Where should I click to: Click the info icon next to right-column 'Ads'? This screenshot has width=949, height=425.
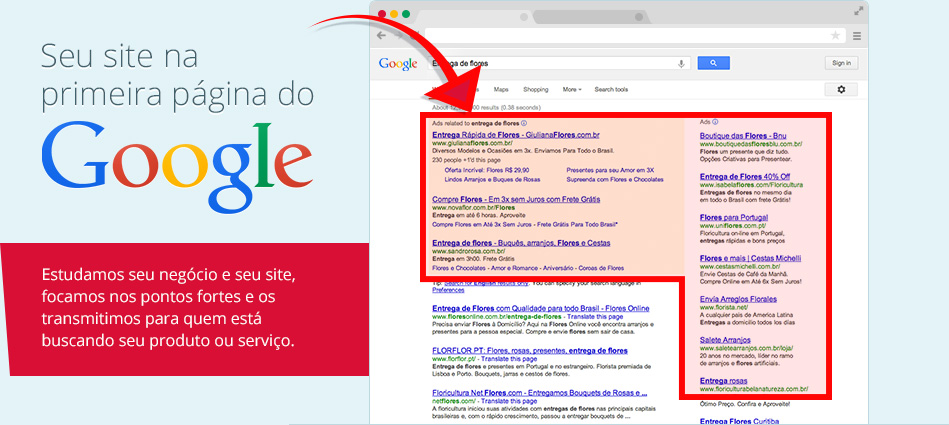[x=715, y=122]
